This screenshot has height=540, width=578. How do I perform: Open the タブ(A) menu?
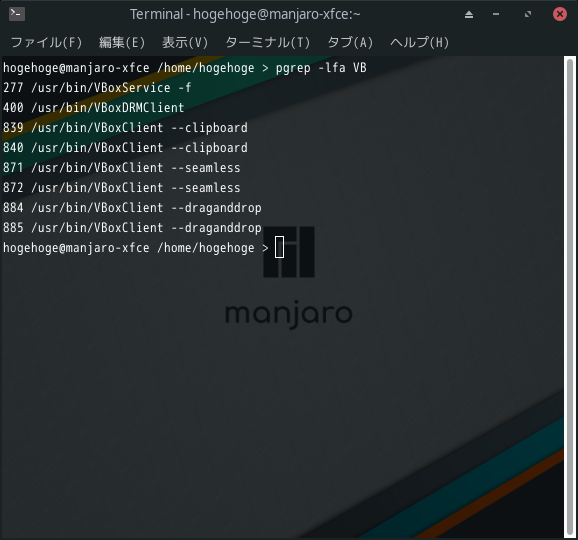(x=350, y=42)
